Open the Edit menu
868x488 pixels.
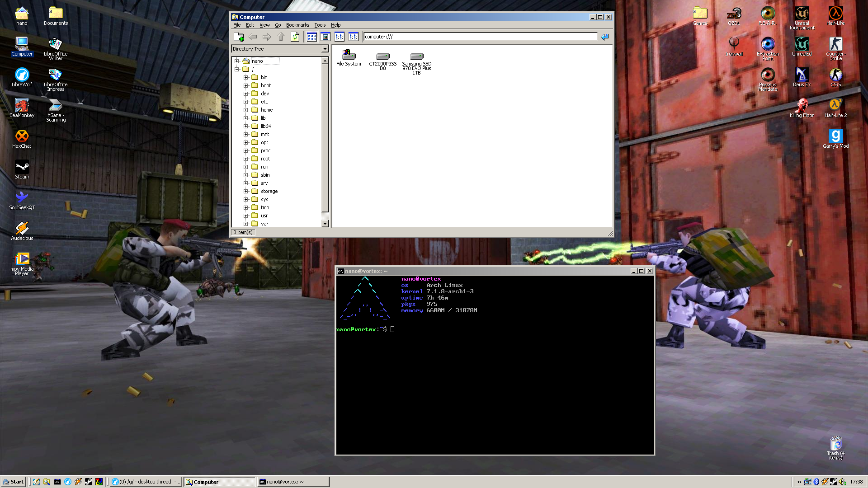point(250,25)
